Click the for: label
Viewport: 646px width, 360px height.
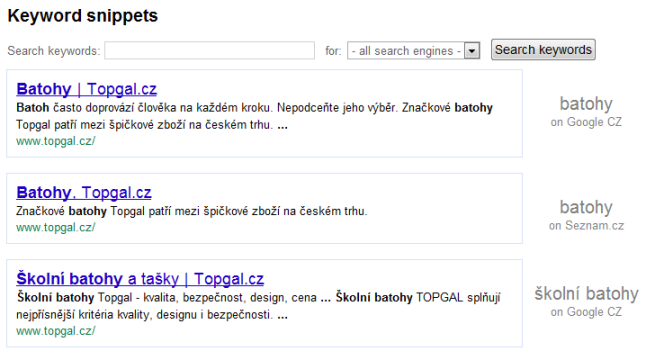[333, 51]
